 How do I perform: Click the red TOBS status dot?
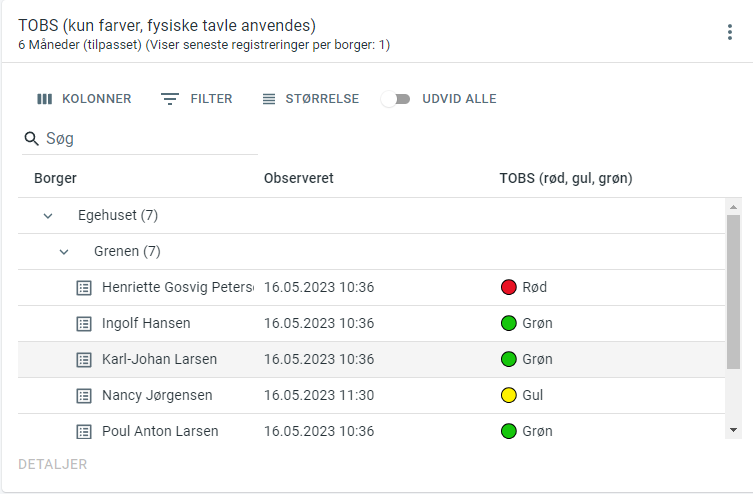pos(508,287)
